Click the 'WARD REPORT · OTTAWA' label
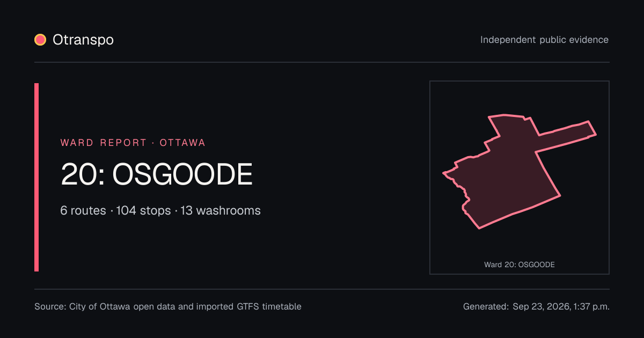644x338 pixels. 133,143
